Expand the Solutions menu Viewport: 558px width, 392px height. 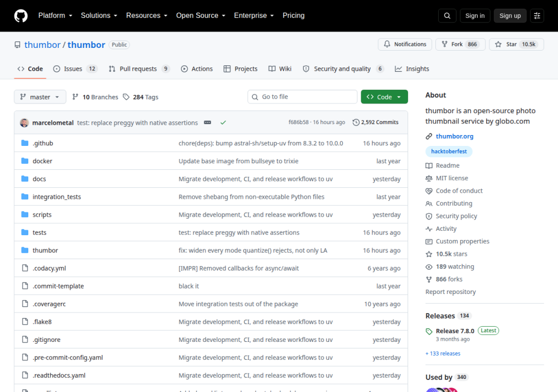[x=99, y=16]
